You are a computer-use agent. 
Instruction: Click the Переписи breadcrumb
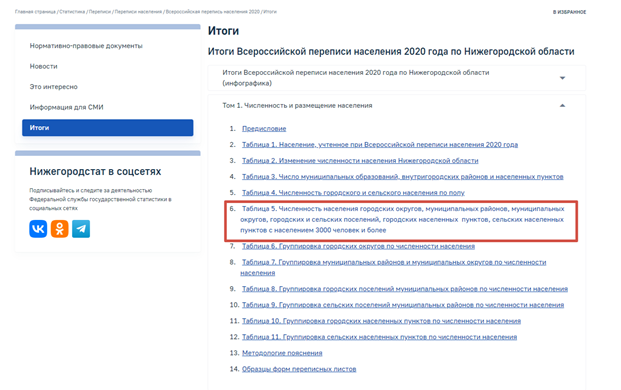click(x=100, y=12)
